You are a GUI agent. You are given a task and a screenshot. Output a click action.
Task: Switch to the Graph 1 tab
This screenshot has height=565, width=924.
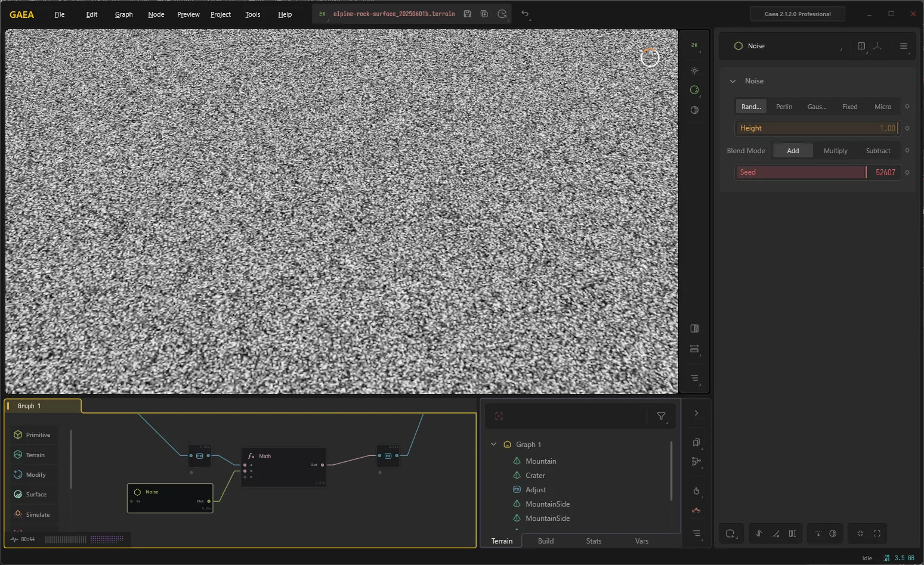(43, 406)
